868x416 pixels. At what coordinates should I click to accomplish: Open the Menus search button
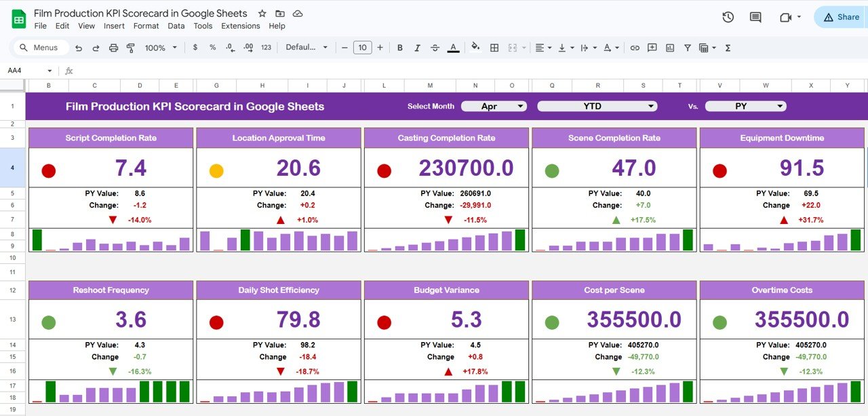[x=41, y=48]
